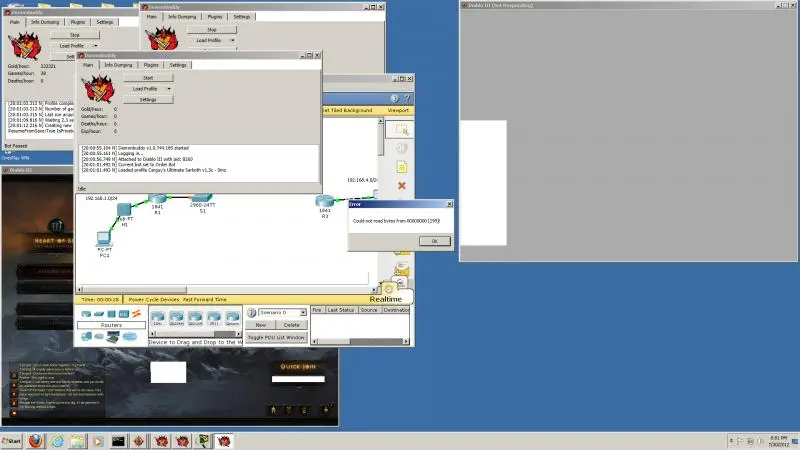800x450 pixels.
Task: Click the Source column header
Action: tap(368, 310)
